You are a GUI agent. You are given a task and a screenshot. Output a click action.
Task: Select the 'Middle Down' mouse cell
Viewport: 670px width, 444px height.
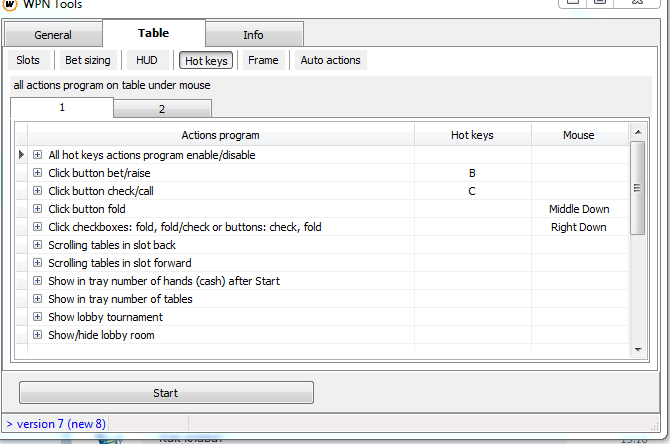(579, 209)
